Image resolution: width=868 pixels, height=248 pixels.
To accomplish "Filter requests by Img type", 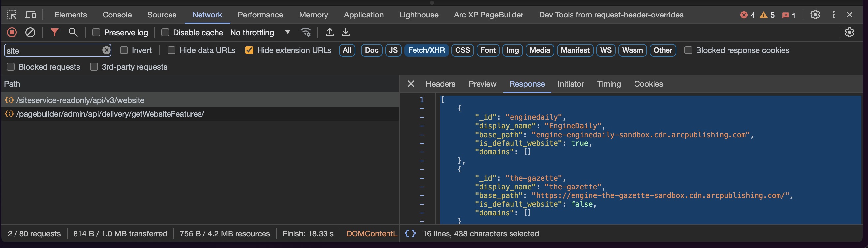I will (x=512, y=50).
